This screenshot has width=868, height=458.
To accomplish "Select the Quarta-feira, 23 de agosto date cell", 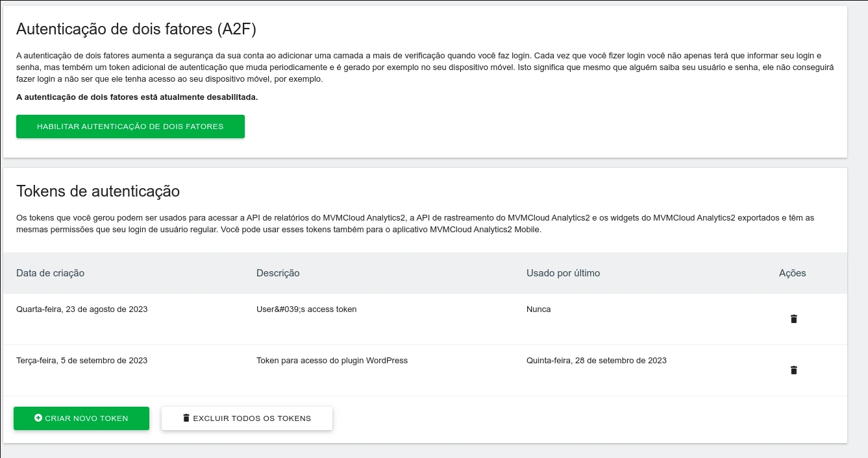I will tap(82, 309).
